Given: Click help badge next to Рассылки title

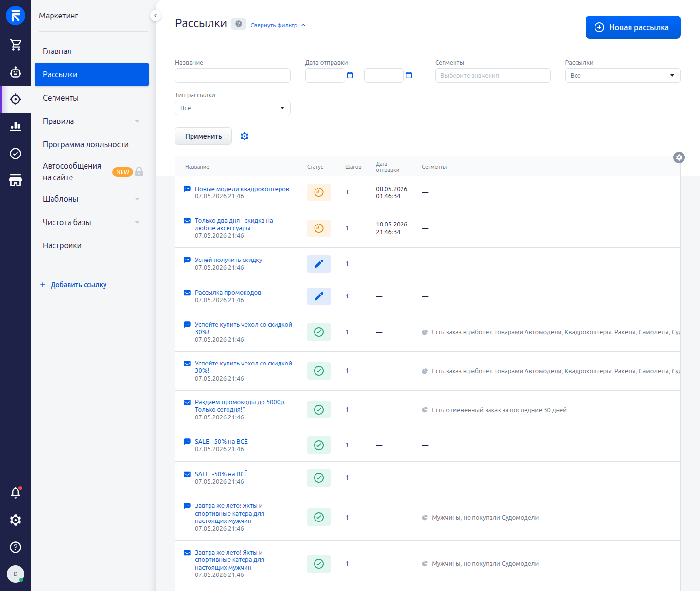Looking at the screenshot, I should pyautogui.click(x=239, y=24).
